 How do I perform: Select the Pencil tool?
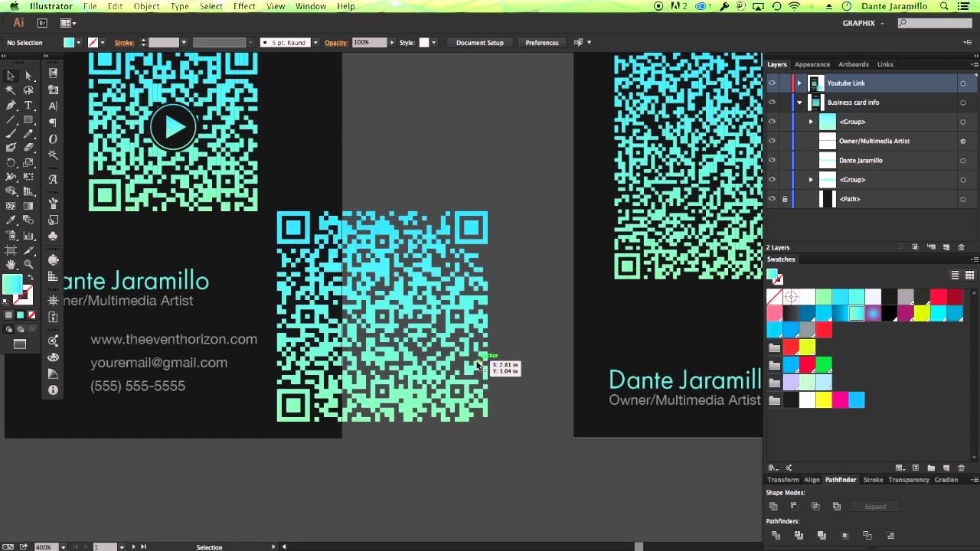[28, 134]
